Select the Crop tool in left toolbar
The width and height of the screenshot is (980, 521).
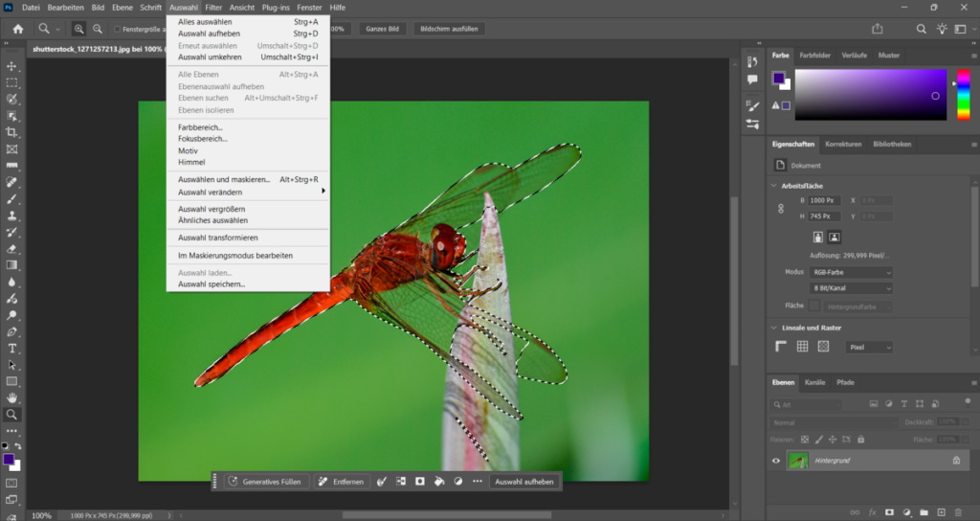(11, 132)
